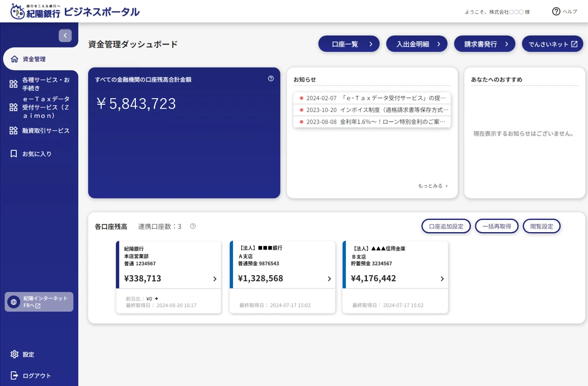Click the chevron on 請求書発行 button

point(507,44)
